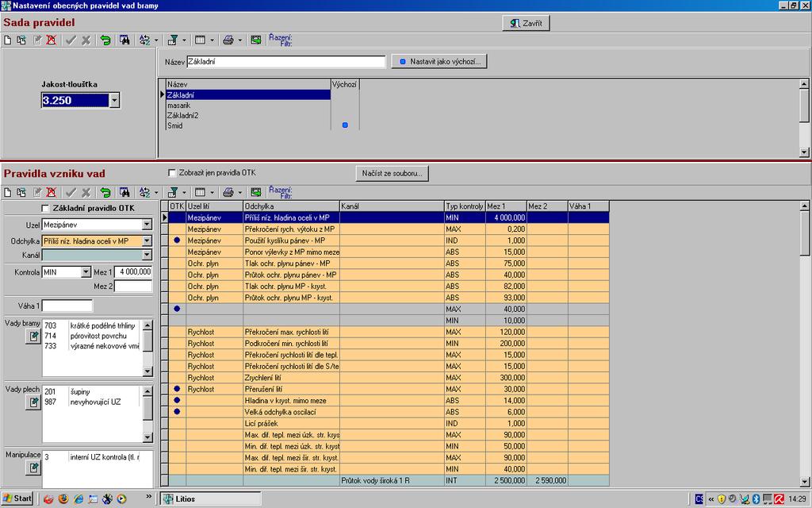The width and height of the screenshot is (812, 508).
Task: Open the Windows Start button
Action: pyautogui.click(x=17, y=498)
